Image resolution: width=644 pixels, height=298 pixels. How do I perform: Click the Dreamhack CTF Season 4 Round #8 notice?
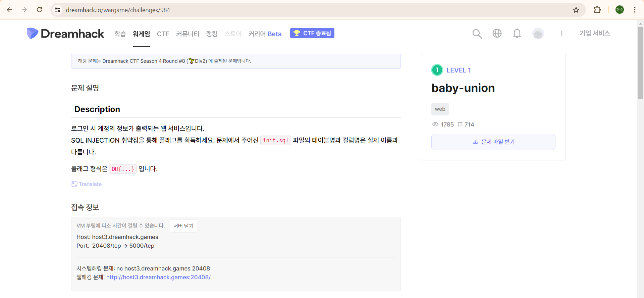(236, 61)
